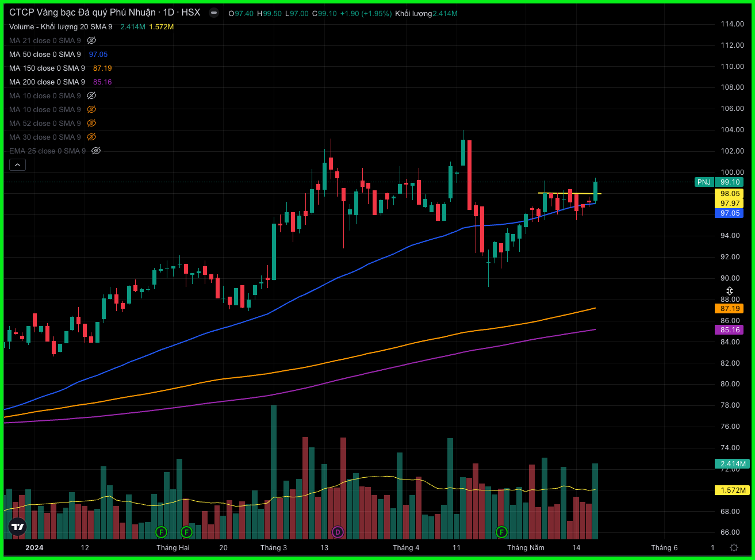Show the hidden EMA 25 indicator via eye icon

tap(96, 151)
